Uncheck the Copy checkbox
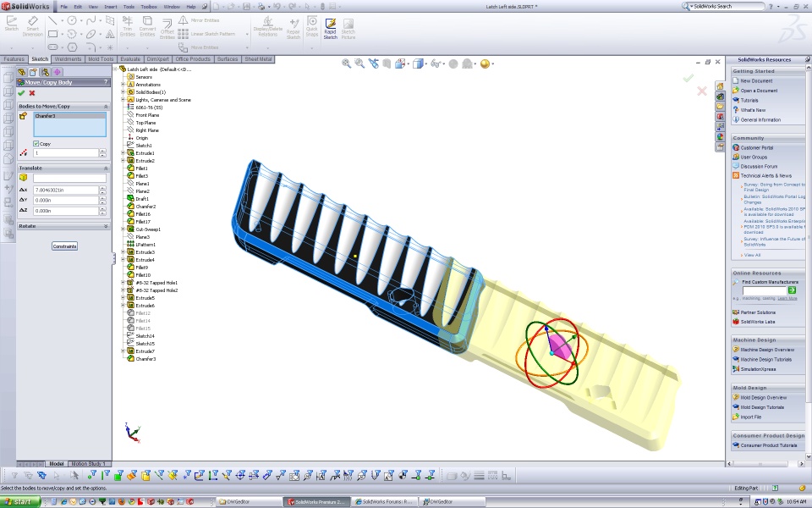The height and width of the screenshot is (508, 812). pos(36,144)
